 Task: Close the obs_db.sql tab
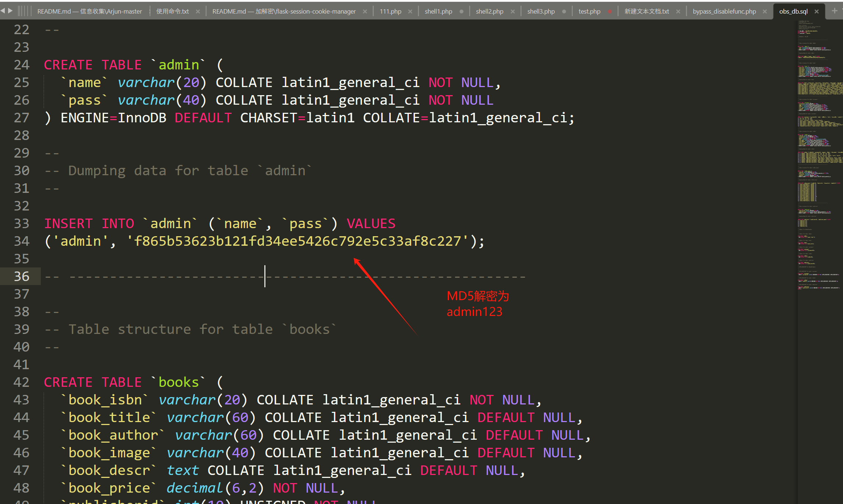817,11
